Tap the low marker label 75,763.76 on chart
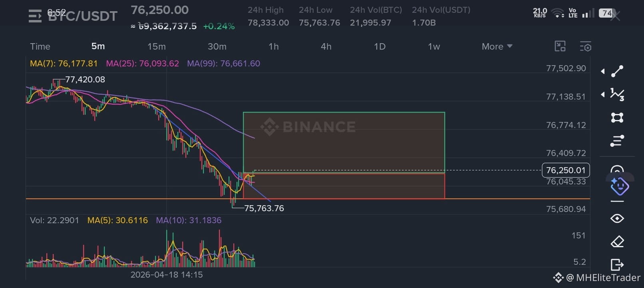The width and height of the screenshot is (644, 288). point(264,208)
